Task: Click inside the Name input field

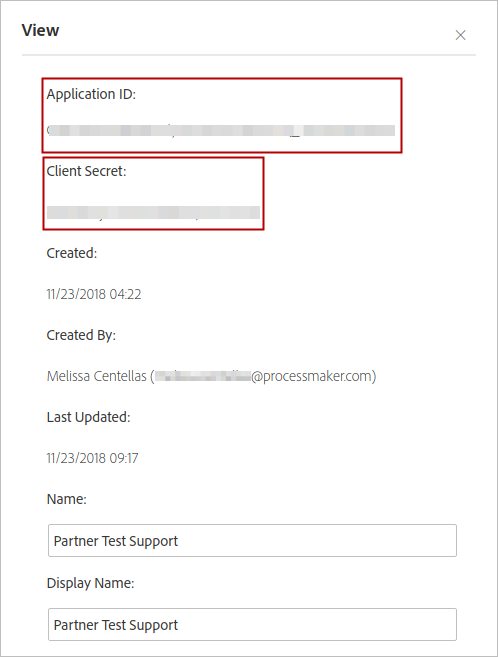Action: tap(252, 541)
